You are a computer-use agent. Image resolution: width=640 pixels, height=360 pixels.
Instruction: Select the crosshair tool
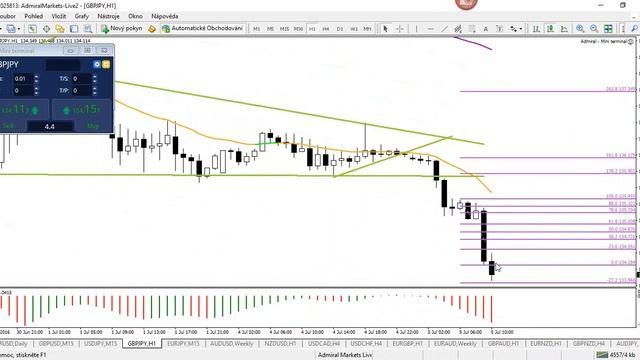(x=400, y=29)
